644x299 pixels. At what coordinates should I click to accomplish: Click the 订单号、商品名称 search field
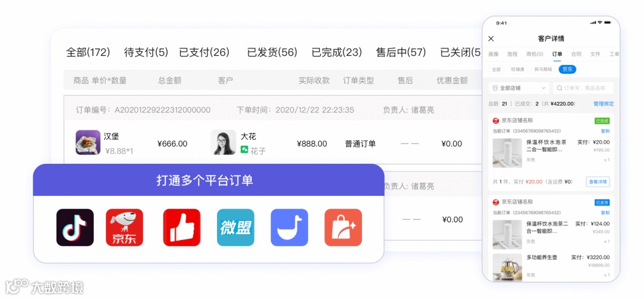click(x=583, y=88)
